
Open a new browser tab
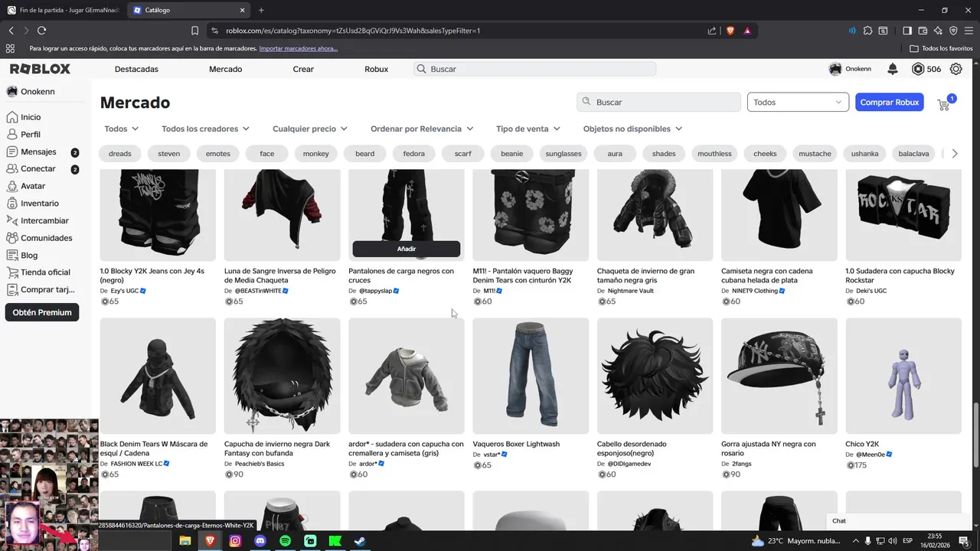pyautogui.click(x=261, y=10)
